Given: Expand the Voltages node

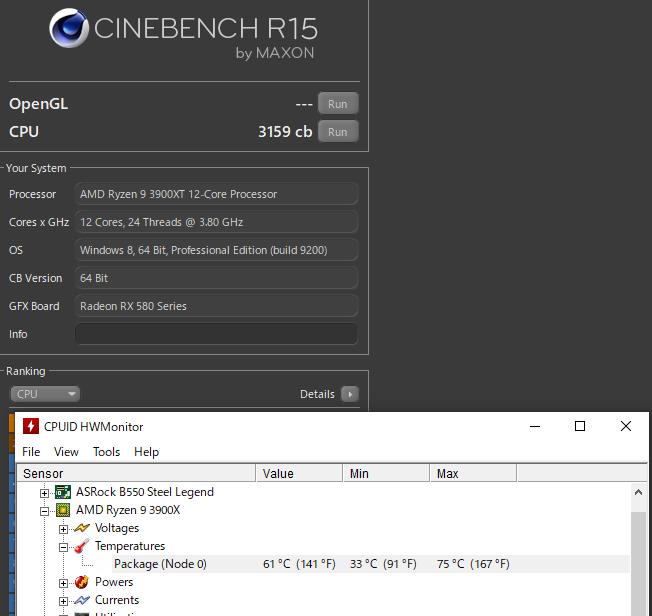Looking at the screenshot, I should [x=63, y=529].
